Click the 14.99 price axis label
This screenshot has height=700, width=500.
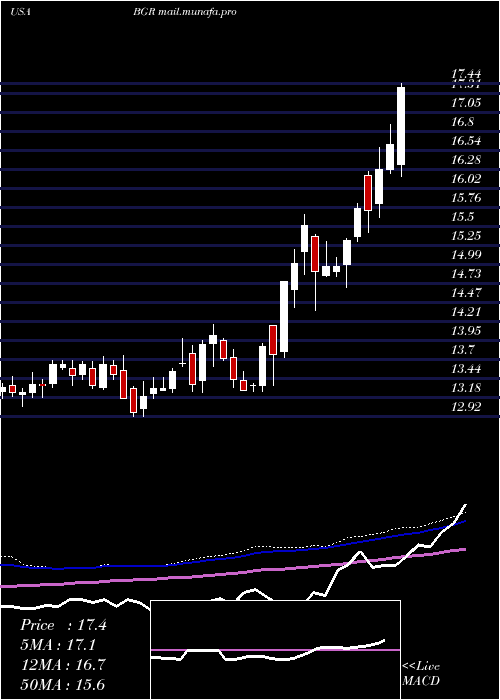[x=466, y=255]
